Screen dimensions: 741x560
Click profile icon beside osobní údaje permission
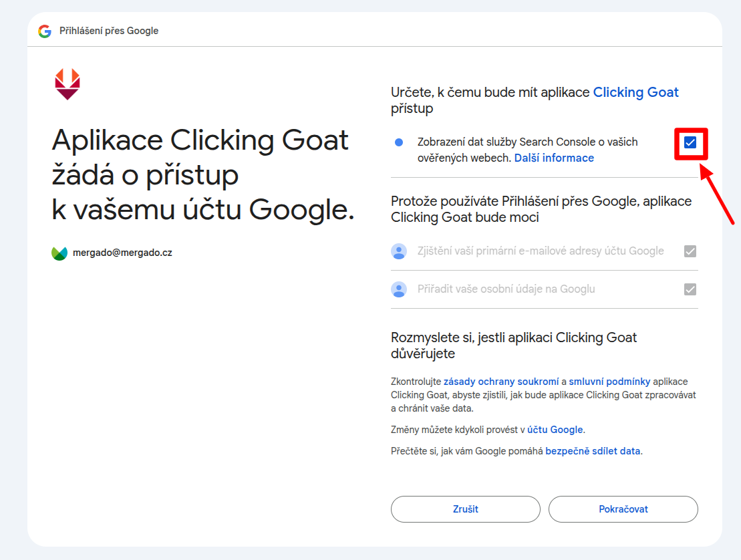(399, 289)
